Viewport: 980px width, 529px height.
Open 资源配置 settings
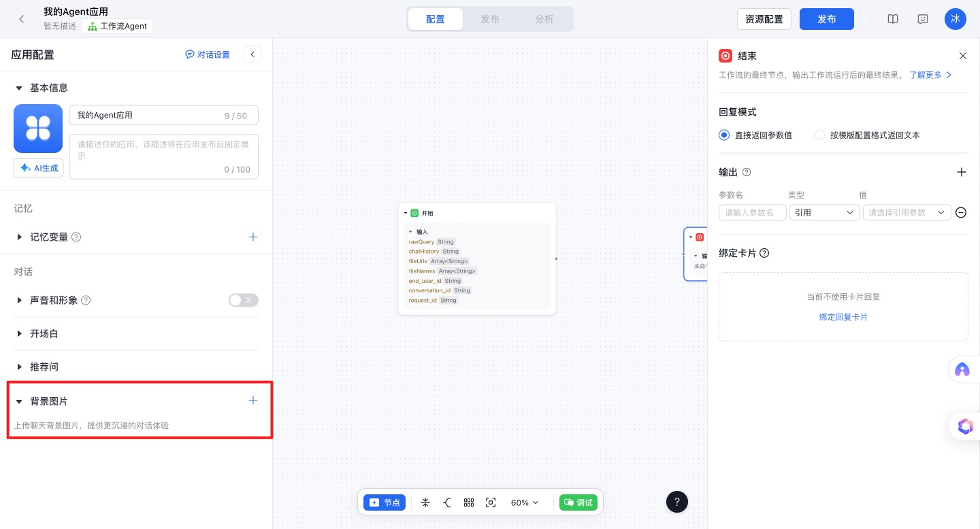[764, 19]
